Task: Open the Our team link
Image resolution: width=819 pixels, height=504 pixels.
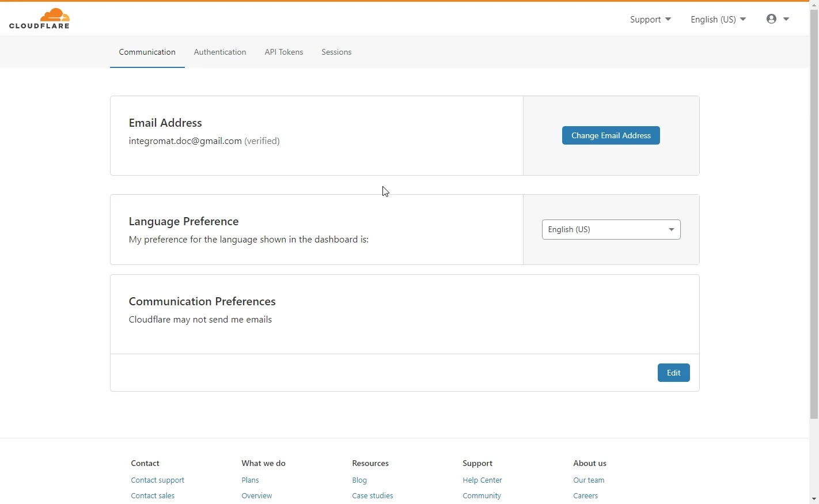Action: pos(589,480)
